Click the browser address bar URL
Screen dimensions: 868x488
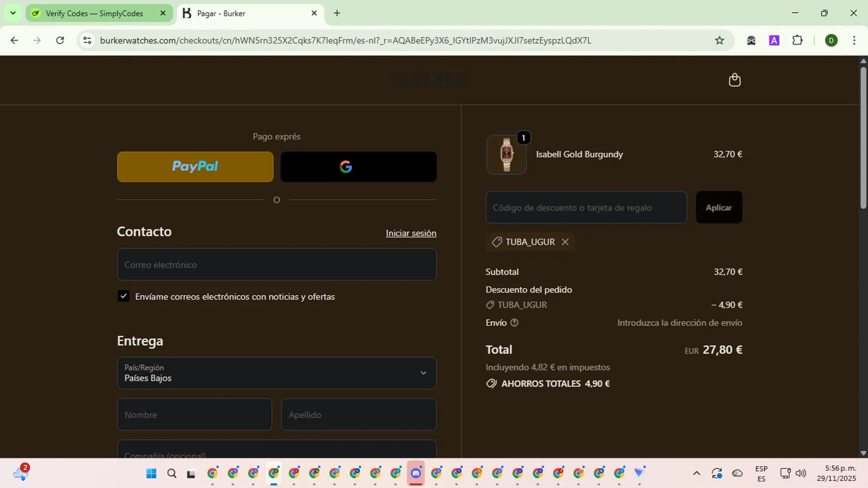(x=345, y=41)
